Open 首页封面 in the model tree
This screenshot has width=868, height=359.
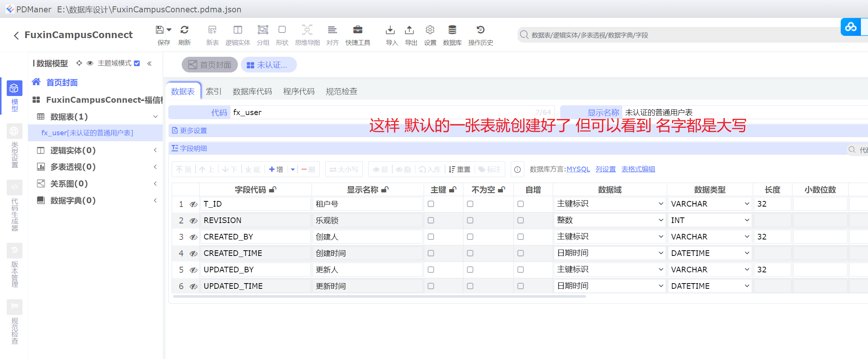click(x=62, y=83)
